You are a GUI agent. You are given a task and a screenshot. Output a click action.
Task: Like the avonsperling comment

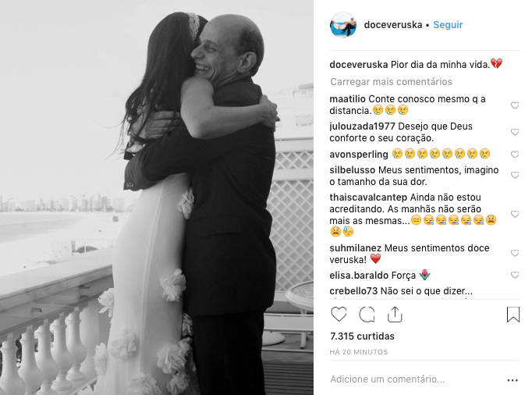coord(515,155)
